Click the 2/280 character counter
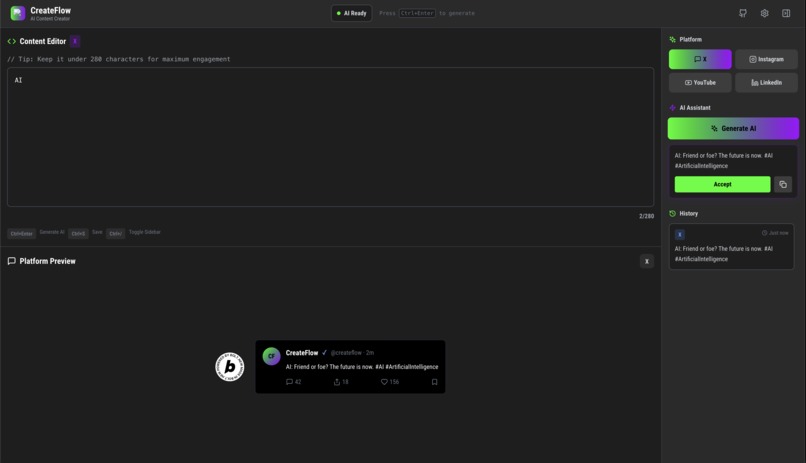 pyautogui.click(x=646, y=216)
